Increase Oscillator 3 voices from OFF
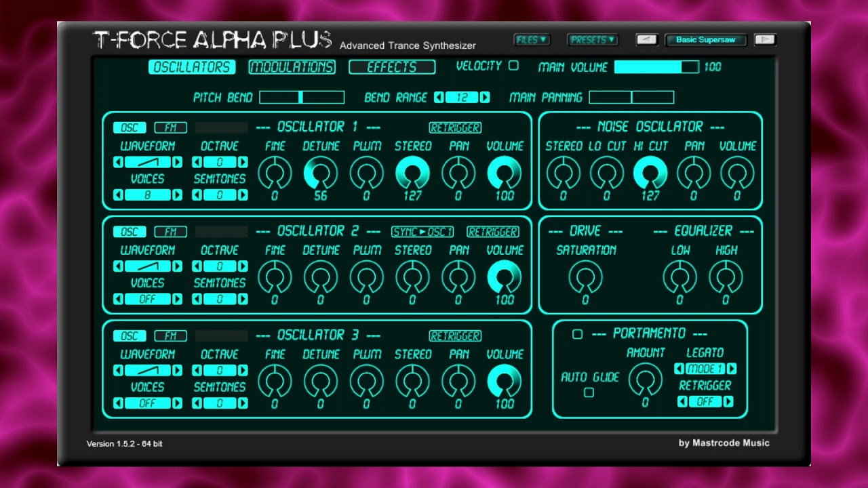868x488 pixels. (x=177, y=403)
